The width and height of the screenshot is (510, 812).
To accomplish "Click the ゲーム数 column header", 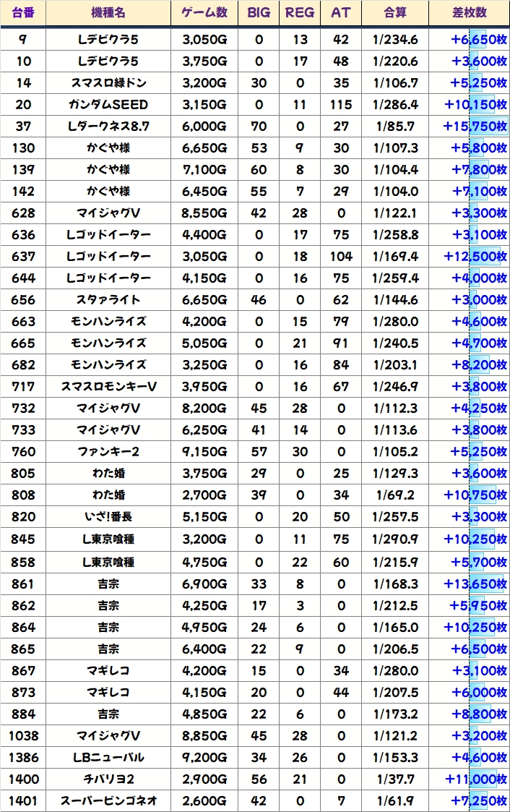I will click(x=204, y=12).
